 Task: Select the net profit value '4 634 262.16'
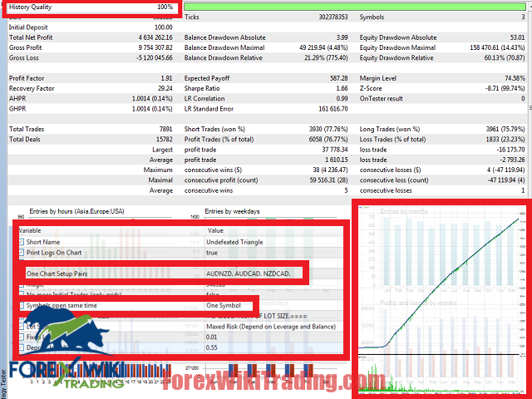[155, 37]
